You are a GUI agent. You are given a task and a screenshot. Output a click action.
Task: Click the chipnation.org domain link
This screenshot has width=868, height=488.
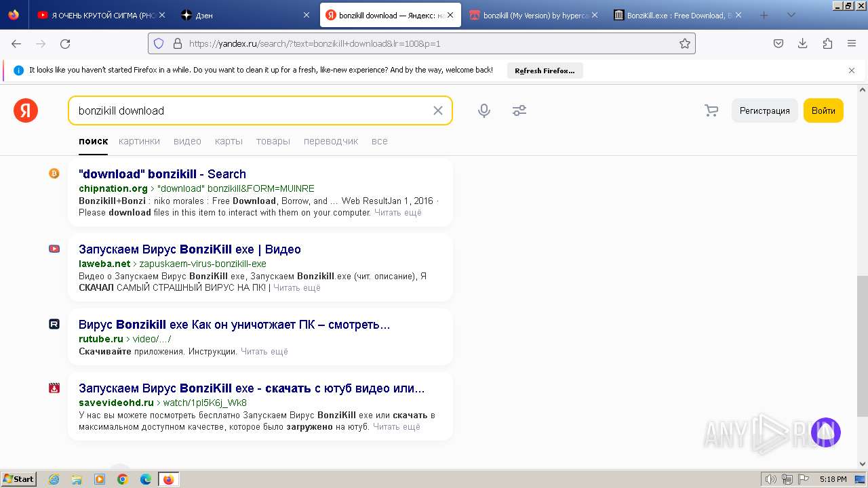click(x=113, y=188)
